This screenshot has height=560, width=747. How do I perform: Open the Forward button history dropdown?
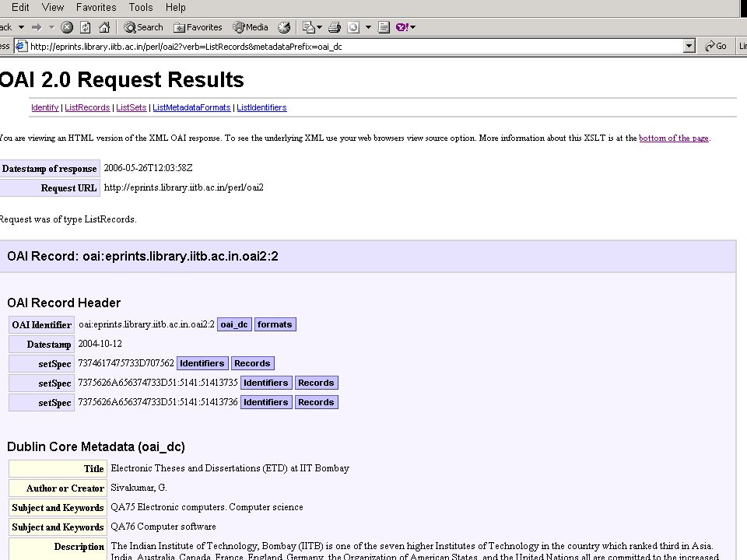click(x=52, y=27)
